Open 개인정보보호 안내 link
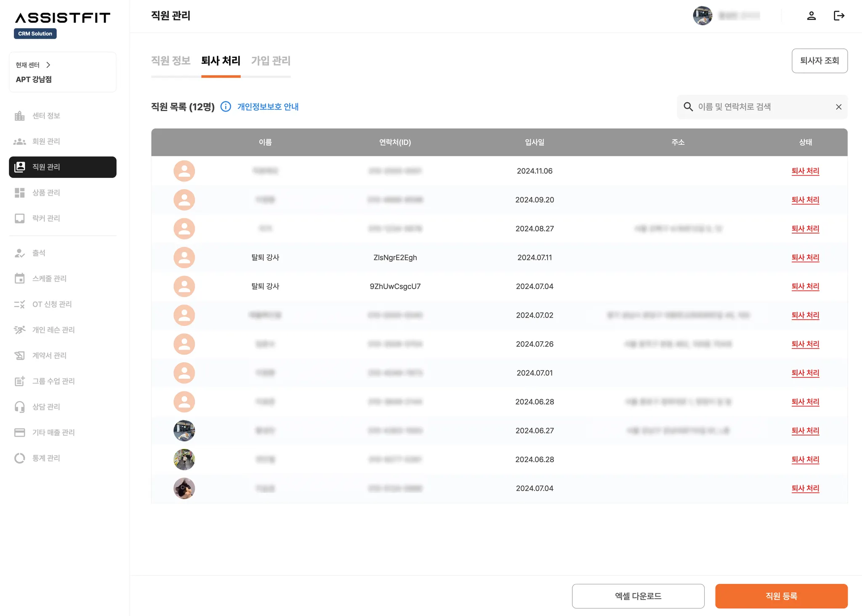 point(268,107)
